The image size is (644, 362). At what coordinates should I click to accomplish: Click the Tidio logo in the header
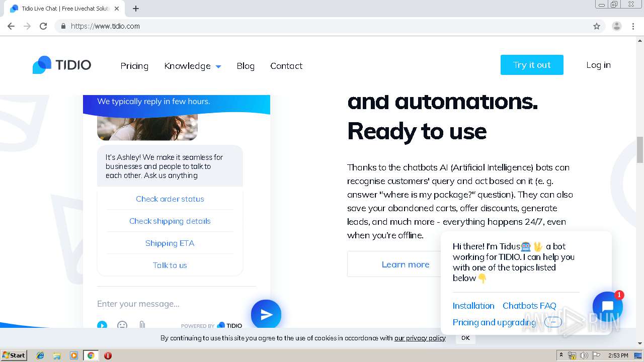pos(62,65)
